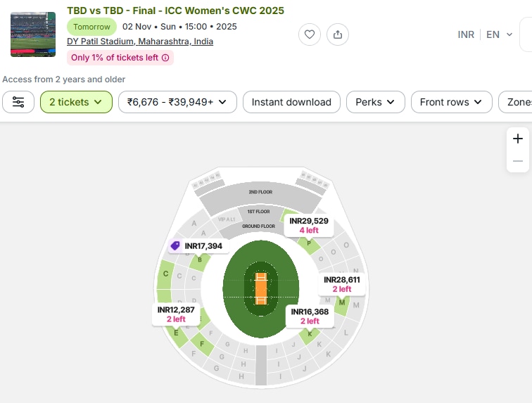
Task: Toggle the Instant download filter
Action: (x=291, y=102)
